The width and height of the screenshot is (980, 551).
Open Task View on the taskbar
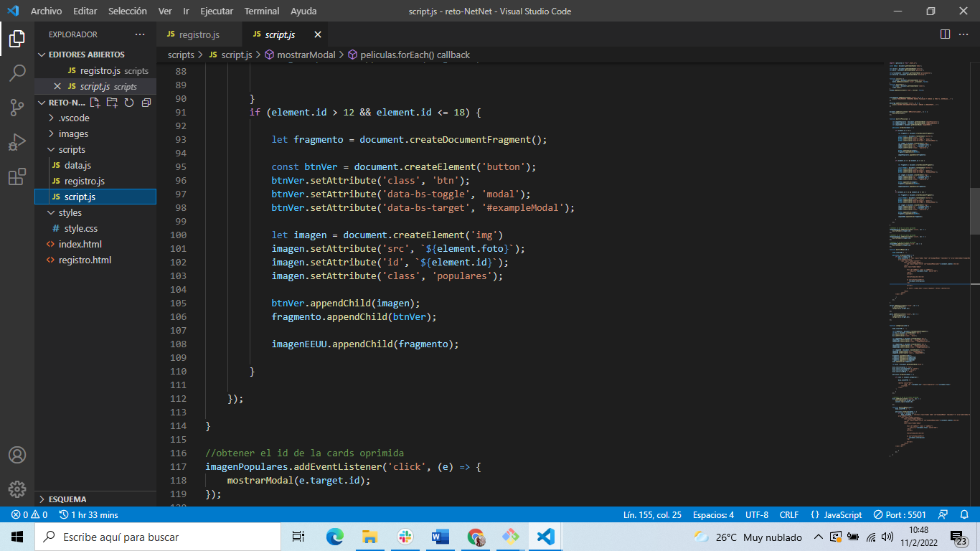pos(298,537)
